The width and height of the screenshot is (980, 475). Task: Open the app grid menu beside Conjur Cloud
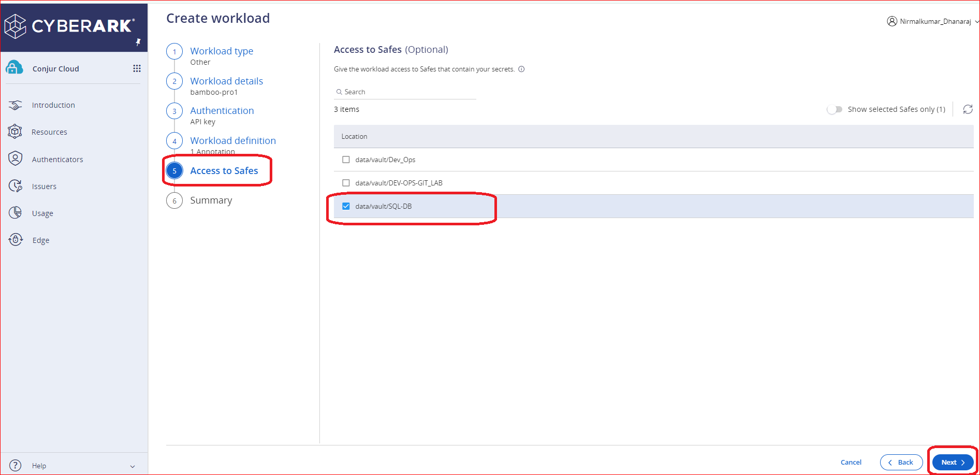click(x=137, y=68)
